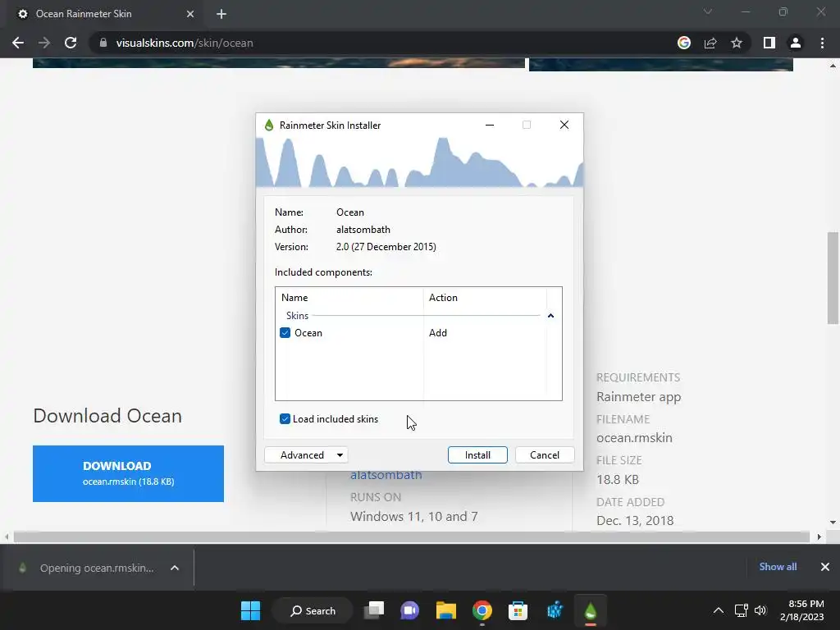Click the Add action cell
The width and height of the screenshot is (840, 630).
pyautogui.click(x=438, y=333)
